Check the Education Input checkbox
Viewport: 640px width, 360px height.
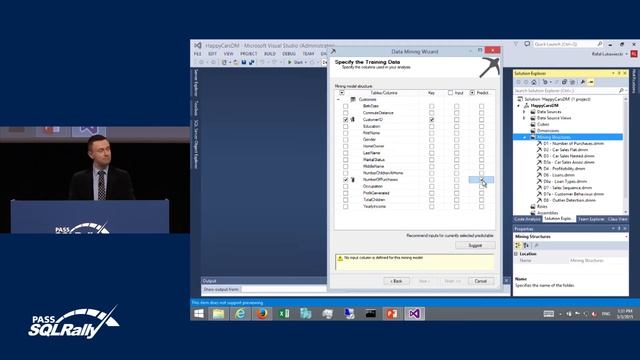[x=456, y=126]
